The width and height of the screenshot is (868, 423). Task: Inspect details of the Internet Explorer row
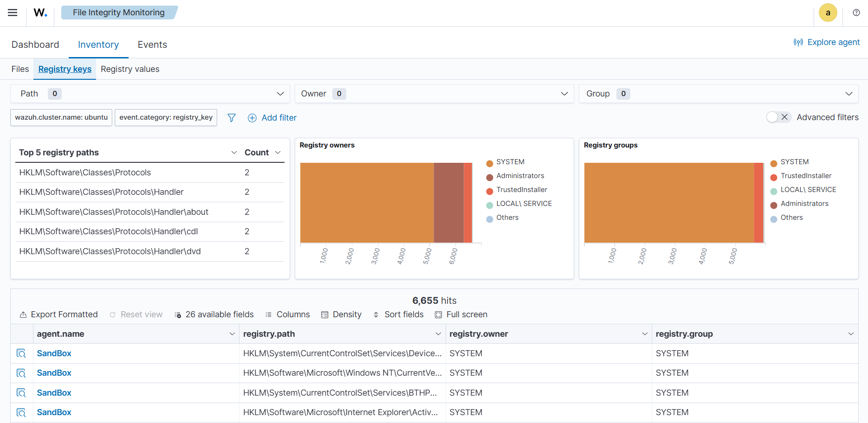[21, 412]
